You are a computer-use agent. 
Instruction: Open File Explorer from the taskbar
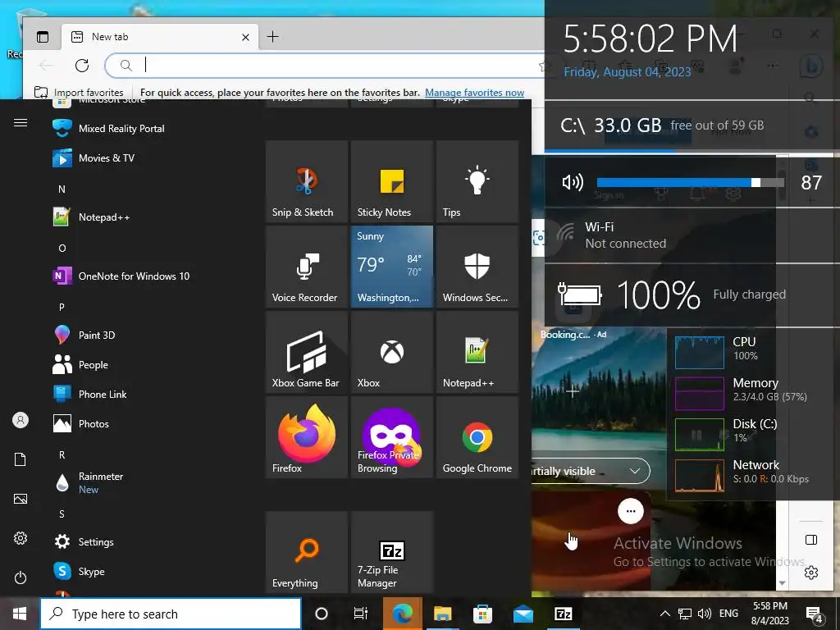pos(442,614)
